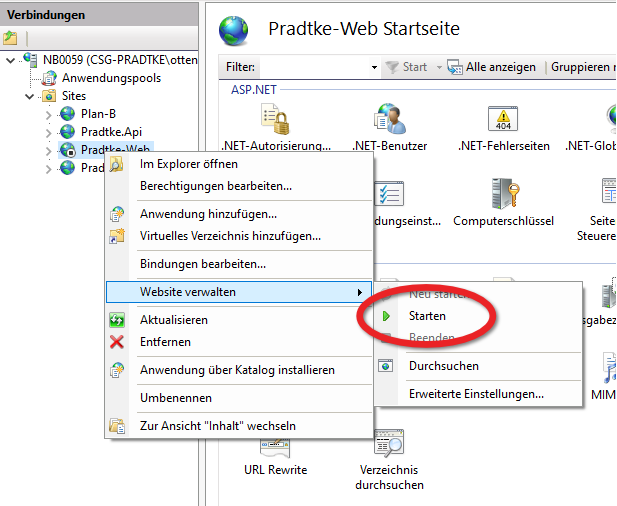Click Erweiterte Einstellungen in submenu

tap(476, 394)
